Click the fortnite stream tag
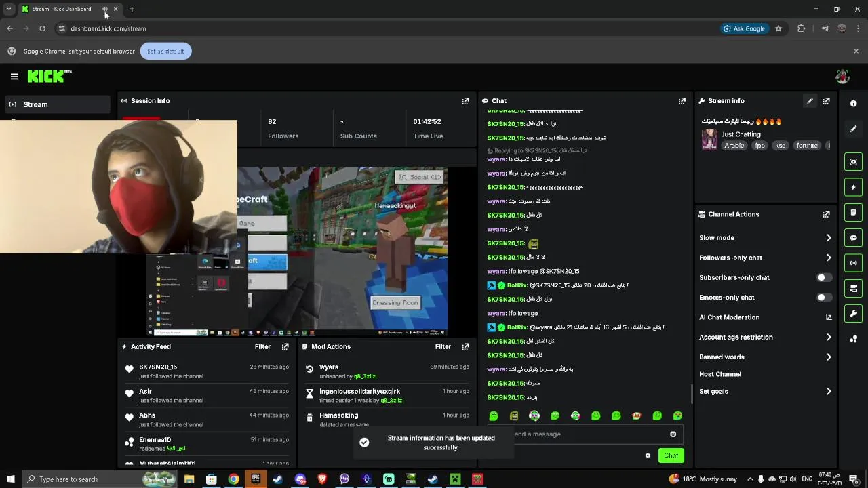This screenshot has height=488, width=868. click(x=807, y=146)
